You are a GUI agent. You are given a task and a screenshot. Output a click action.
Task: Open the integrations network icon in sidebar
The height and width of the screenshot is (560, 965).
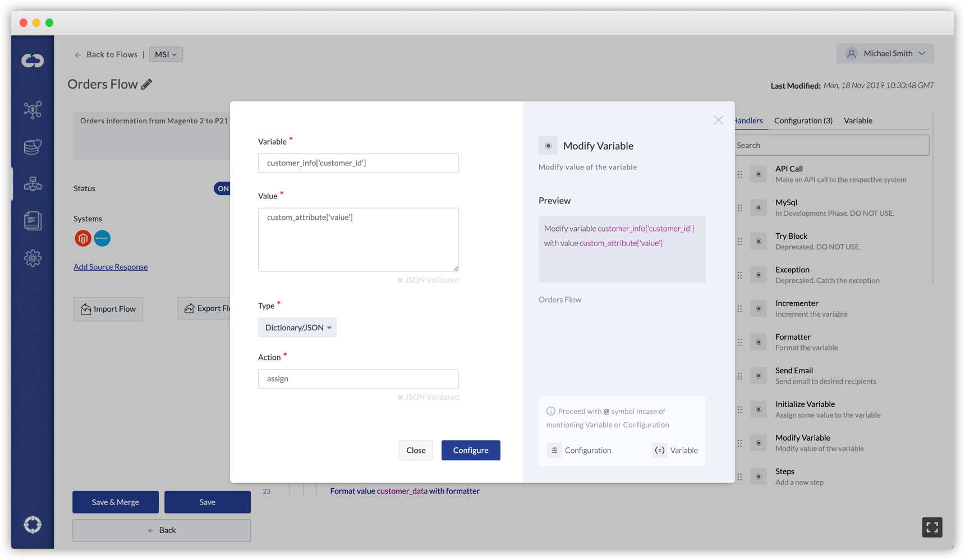33,109
